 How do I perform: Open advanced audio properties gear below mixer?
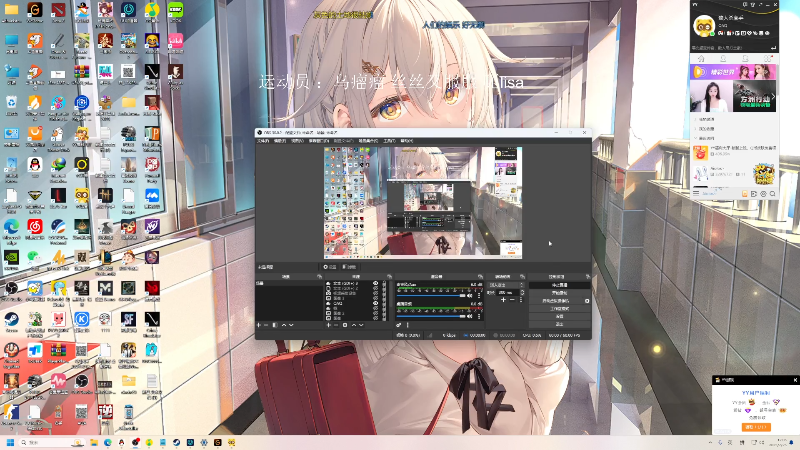click(398, 325)
